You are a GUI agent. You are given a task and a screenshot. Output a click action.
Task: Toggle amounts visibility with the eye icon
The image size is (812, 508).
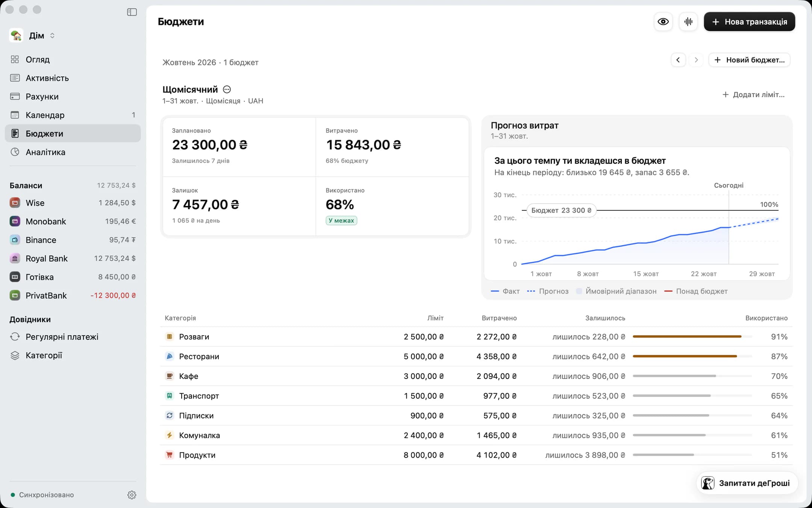coord(663,22)
